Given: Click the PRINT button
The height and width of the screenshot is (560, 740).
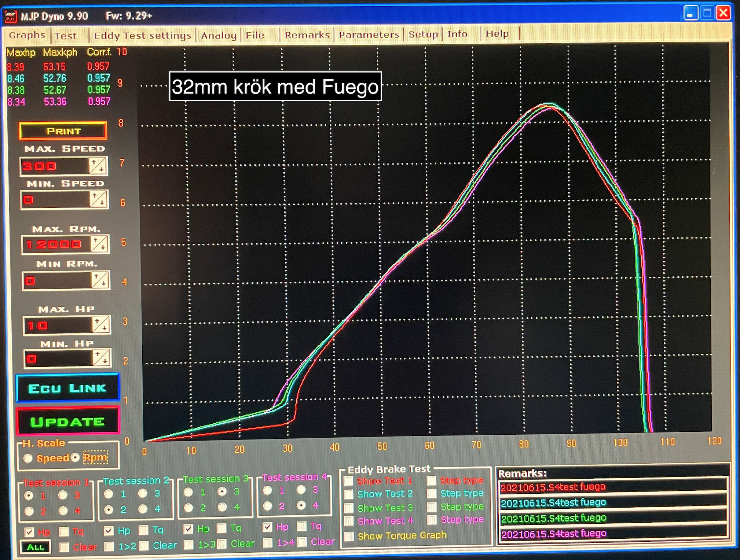Looking at the screenshot, I should 63,131.
